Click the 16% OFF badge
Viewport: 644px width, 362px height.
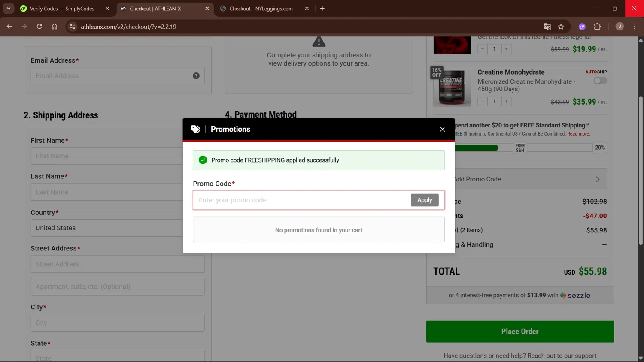(x=437, y=72)
